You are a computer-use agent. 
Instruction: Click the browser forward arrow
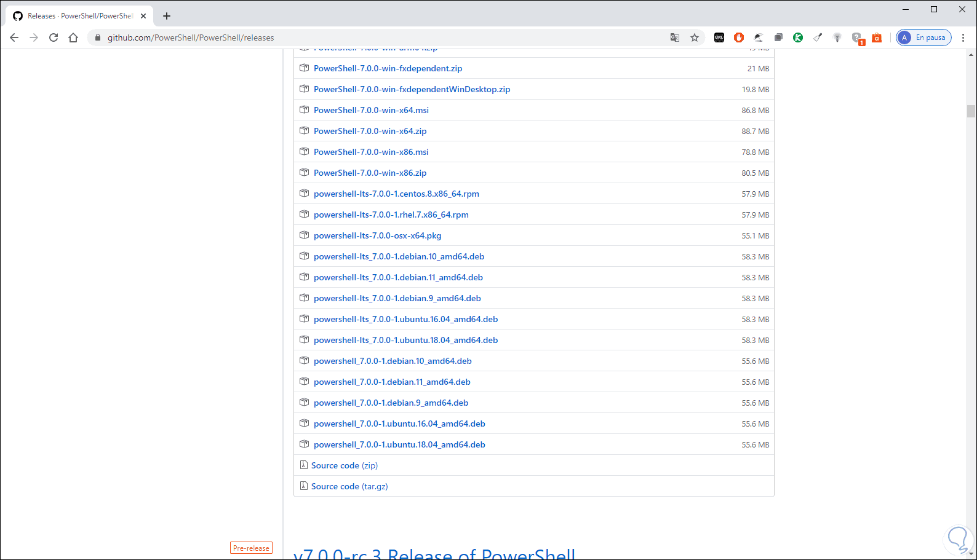[x=34, y=37]
